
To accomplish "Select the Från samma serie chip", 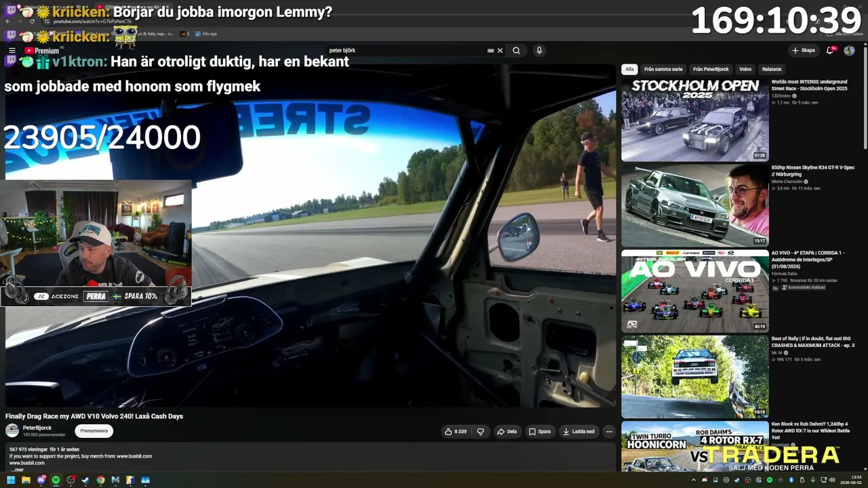I will pyautogui.click(x=663, y=69).
